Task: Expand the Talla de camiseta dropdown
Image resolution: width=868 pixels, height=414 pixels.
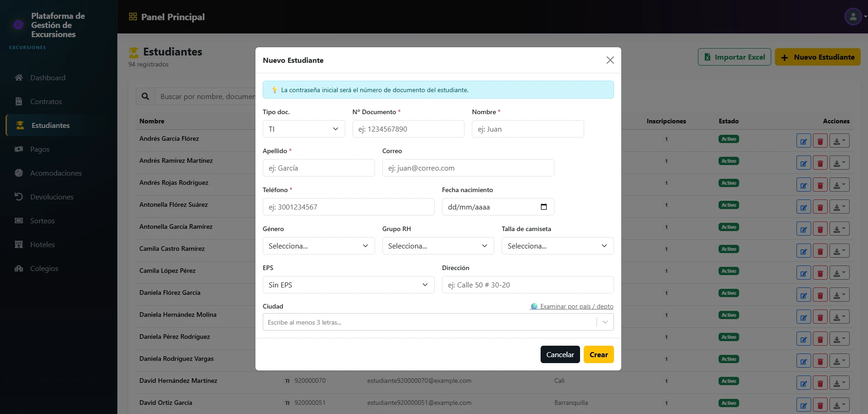Action: tap(558, 246)
